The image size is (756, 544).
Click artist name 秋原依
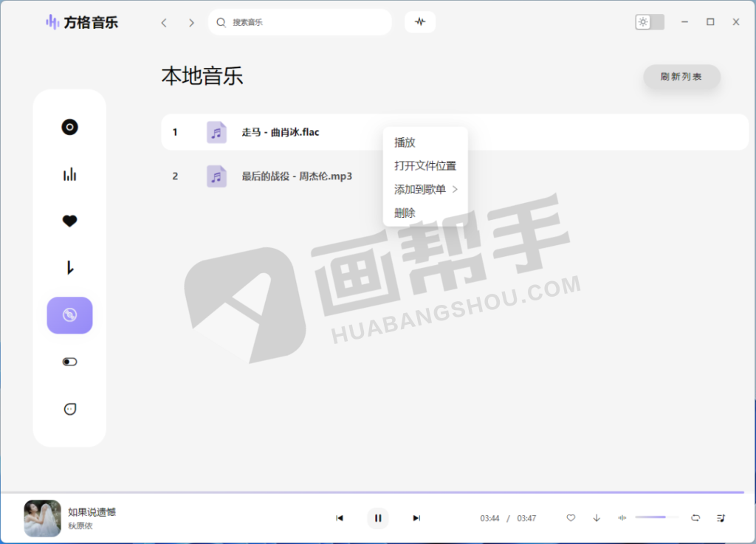click(80, 526)
